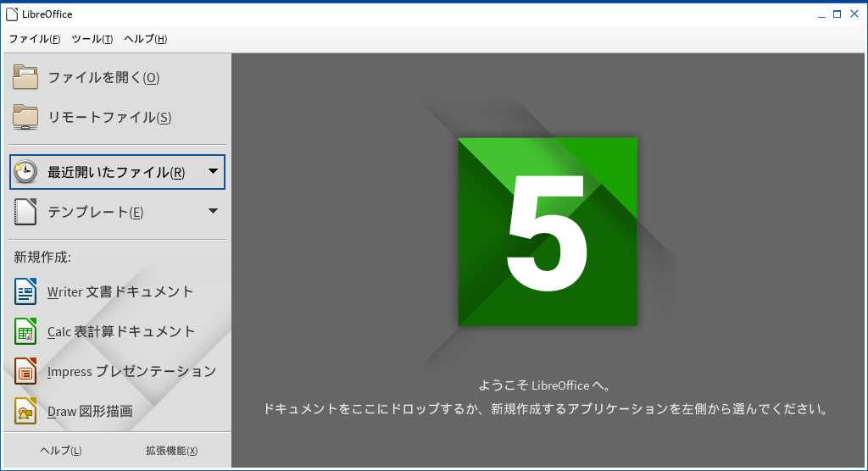Viewport: 868px width, 471px height.
Task: Click the templates blank page icon
Action: 25,212
